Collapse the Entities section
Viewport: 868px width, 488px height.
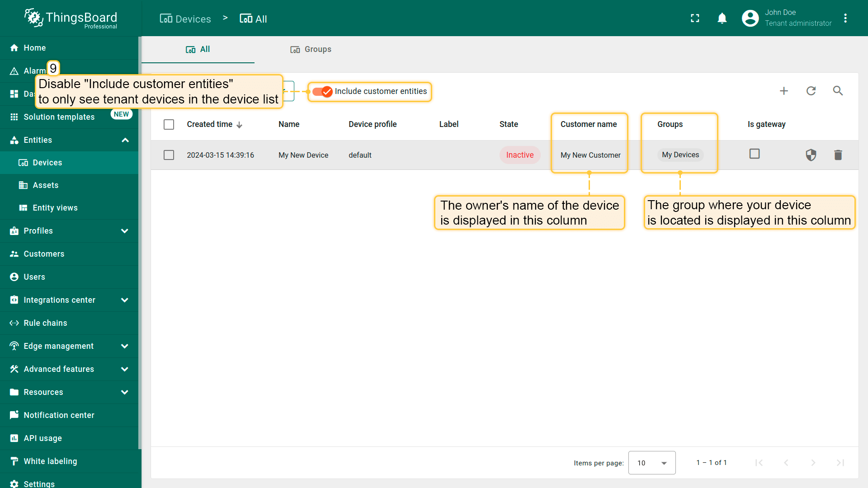(x=125, y=140)
